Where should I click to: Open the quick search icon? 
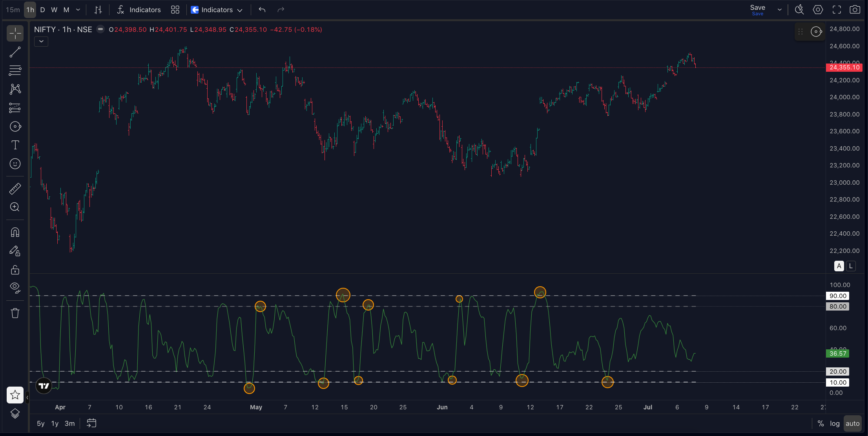(x=799, y=10)
